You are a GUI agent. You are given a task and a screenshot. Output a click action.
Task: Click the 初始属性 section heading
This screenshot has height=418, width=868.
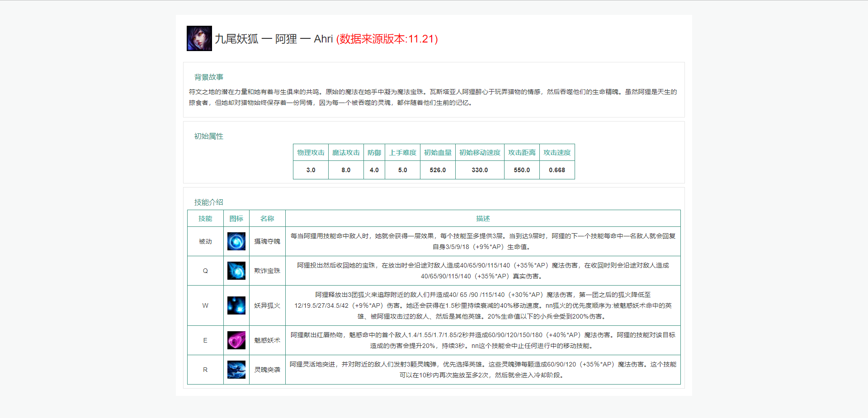tap(209, 136)
